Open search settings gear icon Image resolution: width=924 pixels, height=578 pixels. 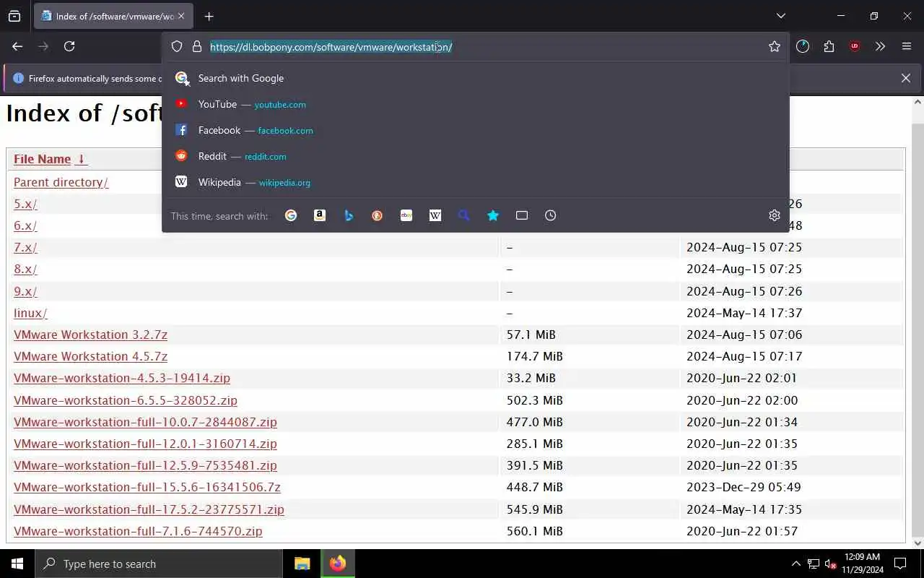point(775,215)
